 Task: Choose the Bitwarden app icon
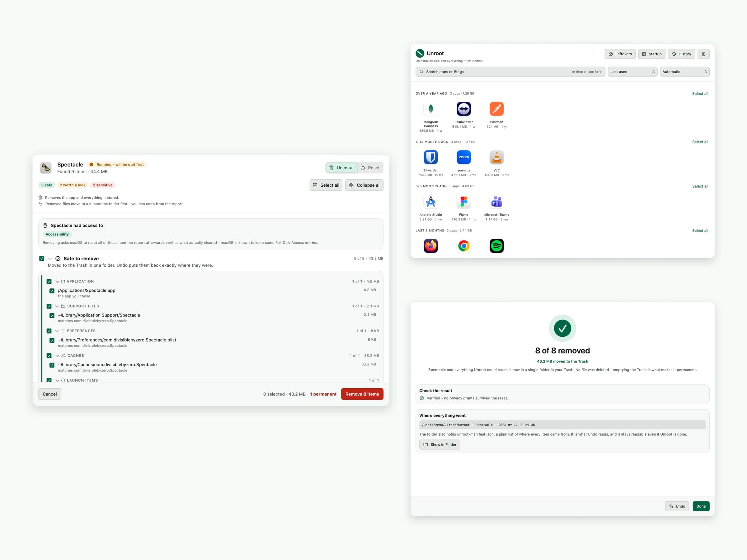430,157
